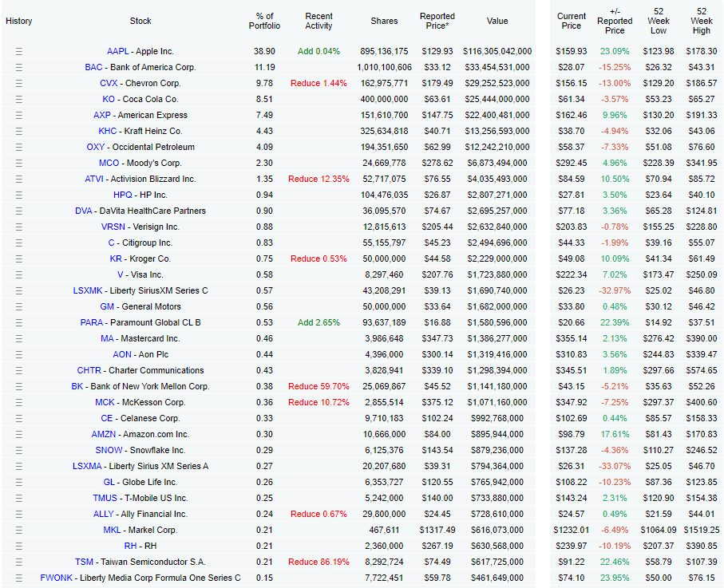Follow the CVX stock link

point(109,83)
